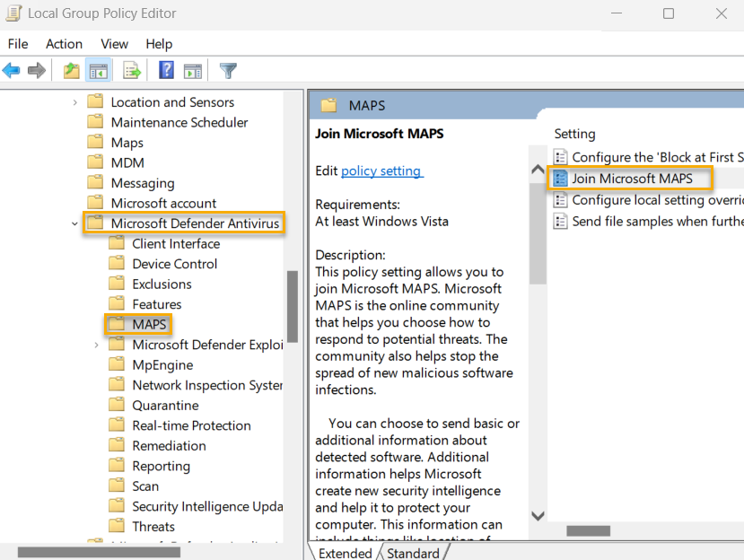Expand the Location and Sensors node

click(75, 101)
